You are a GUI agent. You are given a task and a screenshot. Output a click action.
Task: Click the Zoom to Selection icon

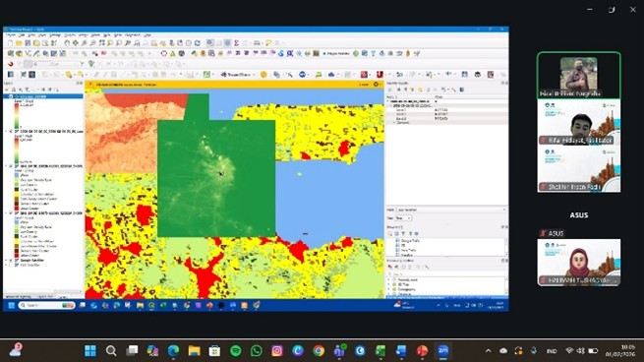pos(110,42)
